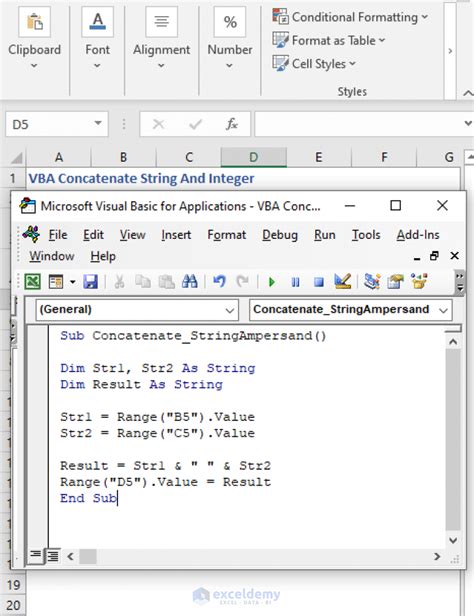This screenshot has height=616, width=474.
Task: Click the Reset stop icon
Action: [319, 282]
